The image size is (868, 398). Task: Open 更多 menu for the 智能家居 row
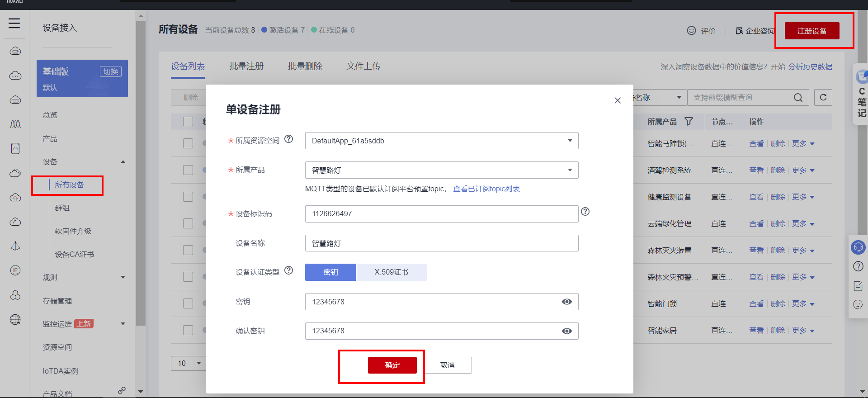803,330
